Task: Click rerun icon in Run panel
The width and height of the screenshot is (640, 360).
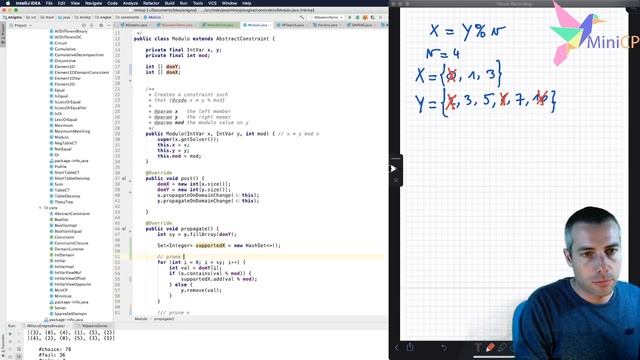Action: (x=11, y=333)
